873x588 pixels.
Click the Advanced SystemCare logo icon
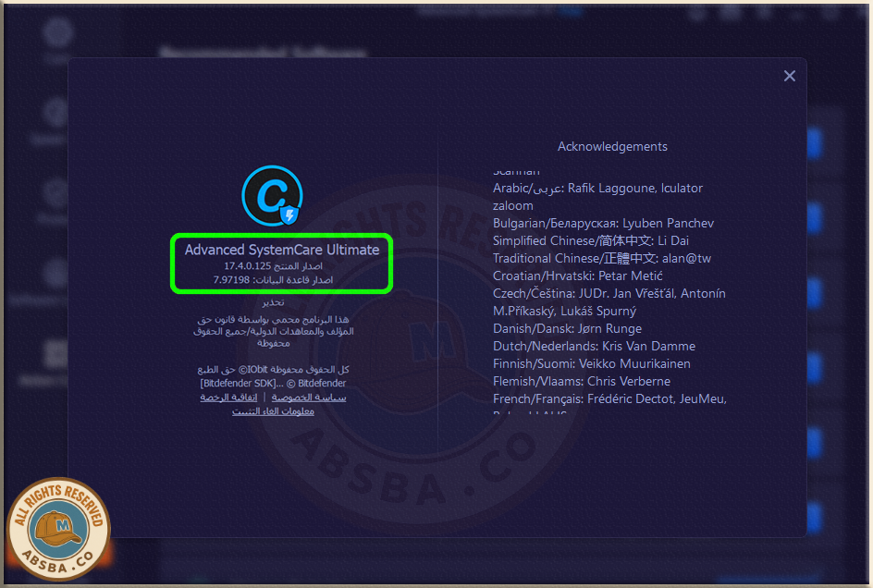pos(272,195)
